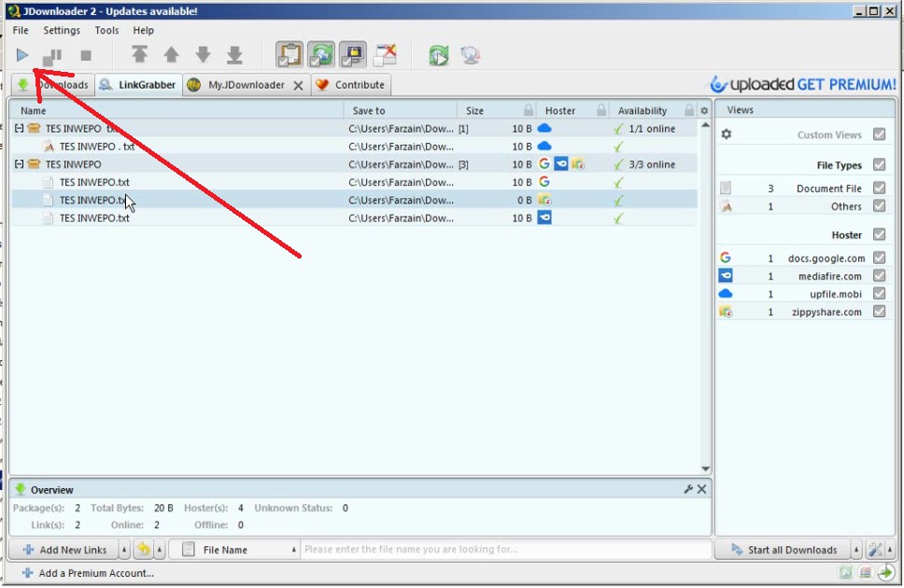The image size is (904, 588).
Task: Open the Tools menu
Action: click(x=106, y=30)
